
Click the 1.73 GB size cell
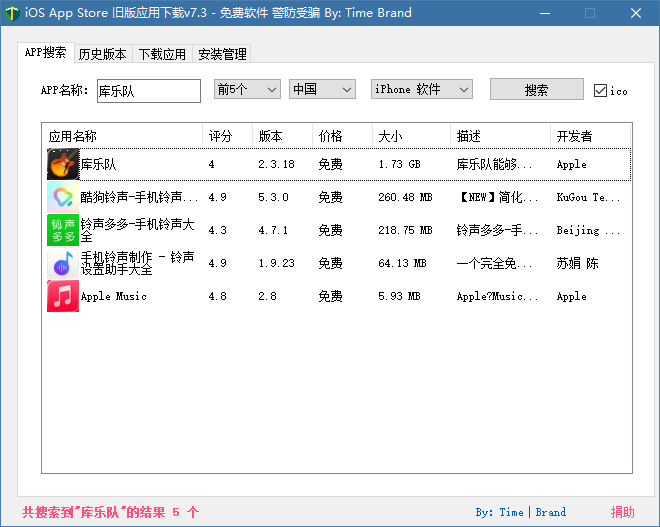(x=399, y=164)
